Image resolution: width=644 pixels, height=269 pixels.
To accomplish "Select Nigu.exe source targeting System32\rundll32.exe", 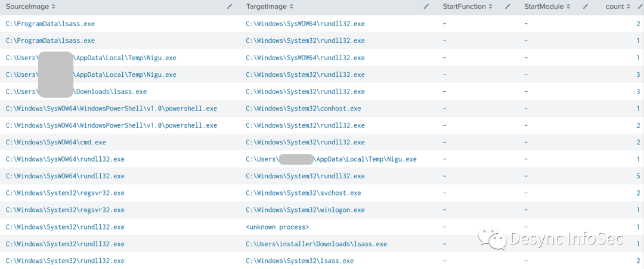I will click(91, 75).
